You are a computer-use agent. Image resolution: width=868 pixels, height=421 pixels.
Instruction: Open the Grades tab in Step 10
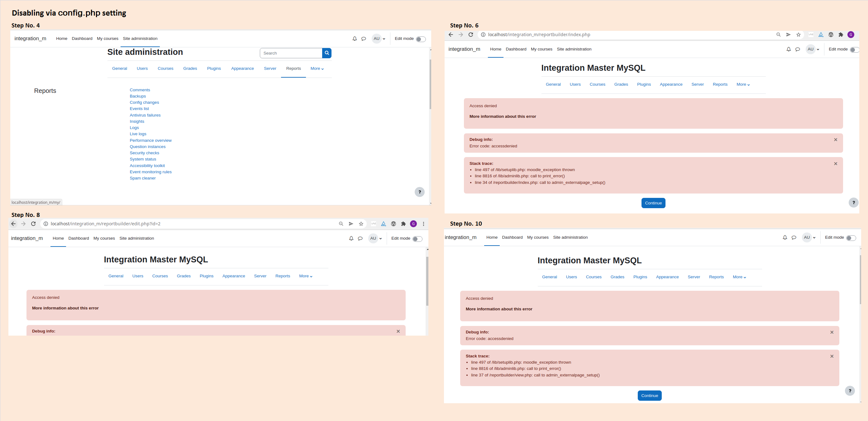point(617,277)
